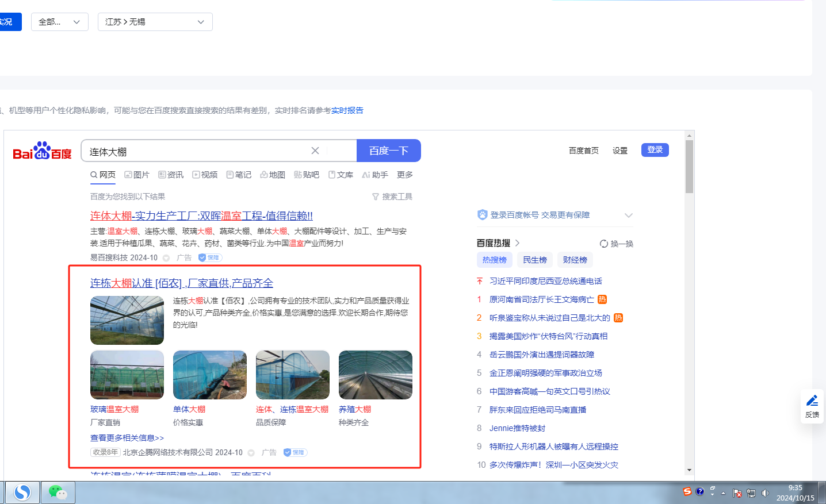This screenshot has width=826, height=504.
Task: Click the 保障 badge under 易百搜科技 result
Action: pyautogui.click(x=210, y=257)
